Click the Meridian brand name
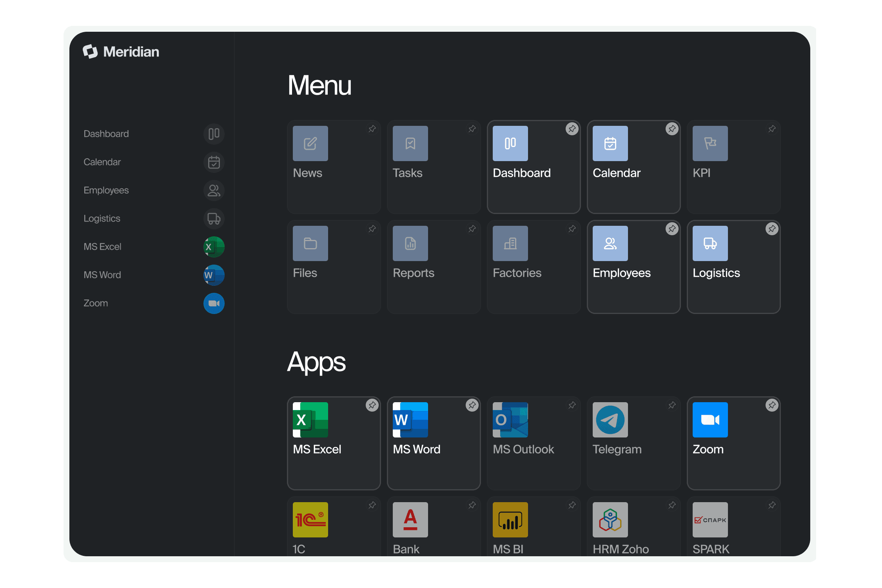The height and width of the screenshot is (588, 882). (x=131, y=52)
